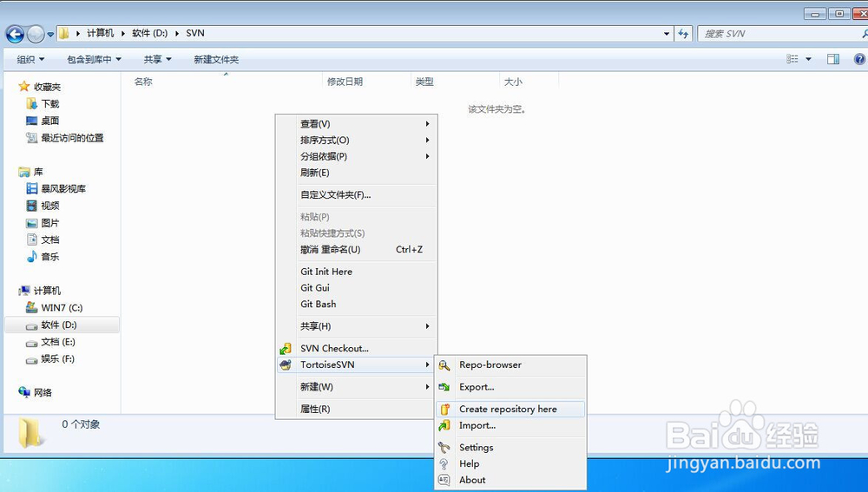Open the 分组依据(P) context submenu
The image size is (868, 492).
pos(357,156)
